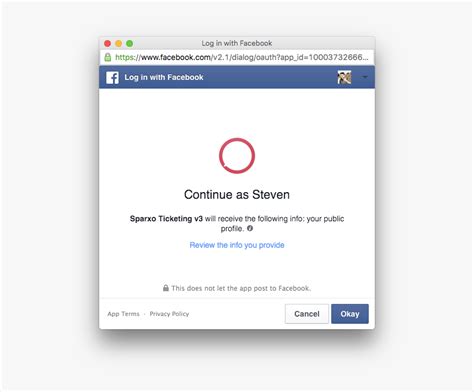The image size is (474, 392).
Task: Click the "Continue as Steven" heading
Action: point(237,194)
